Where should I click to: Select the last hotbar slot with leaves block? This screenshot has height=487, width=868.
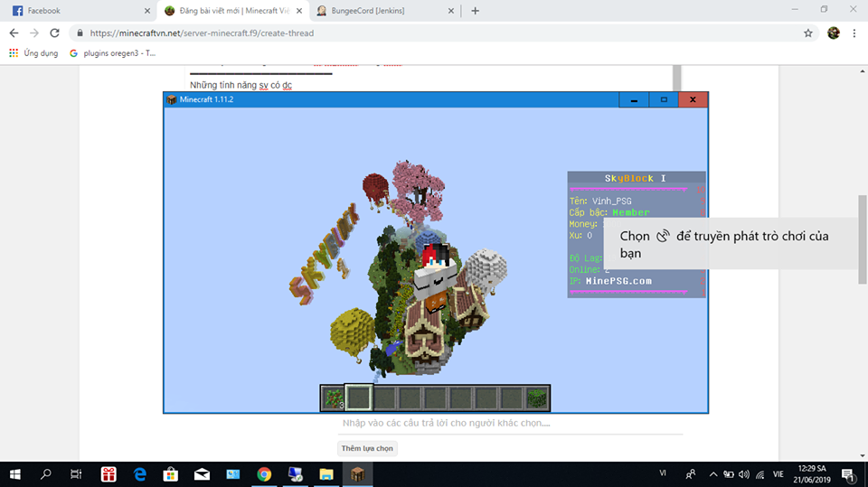coord(537,398)
